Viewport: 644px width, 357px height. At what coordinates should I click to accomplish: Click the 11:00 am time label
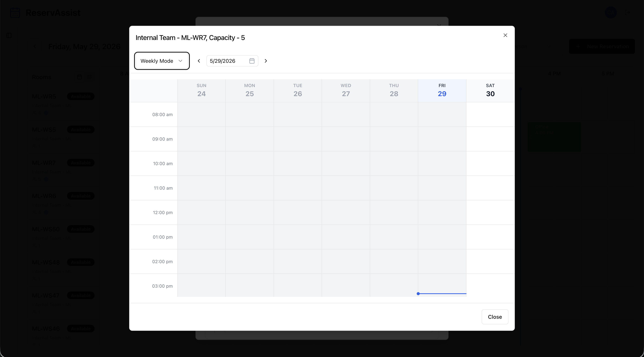coord(163,188)
